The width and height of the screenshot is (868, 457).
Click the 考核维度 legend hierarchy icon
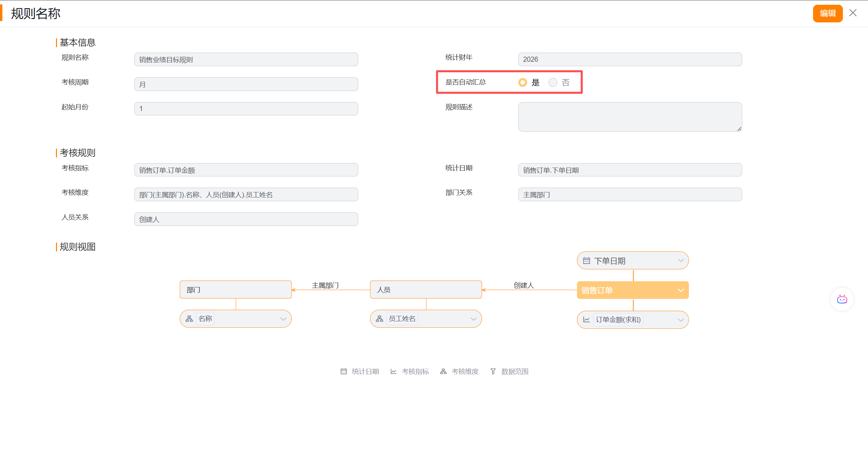tap(443, 372)
